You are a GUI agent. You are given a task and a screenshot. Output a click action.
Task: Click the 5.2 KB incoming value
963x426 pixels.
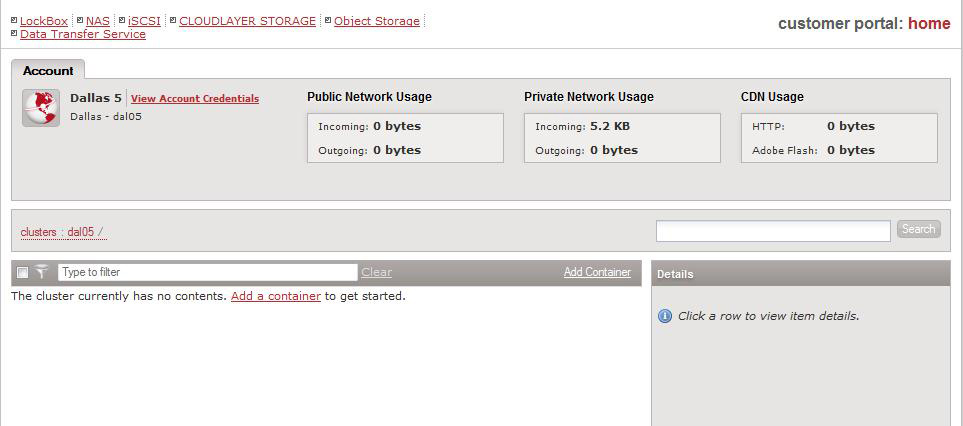(x=610, y=126)
